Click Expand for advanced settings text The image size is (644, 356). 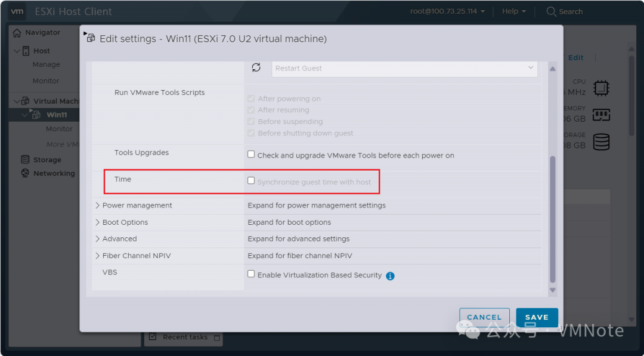299,239
